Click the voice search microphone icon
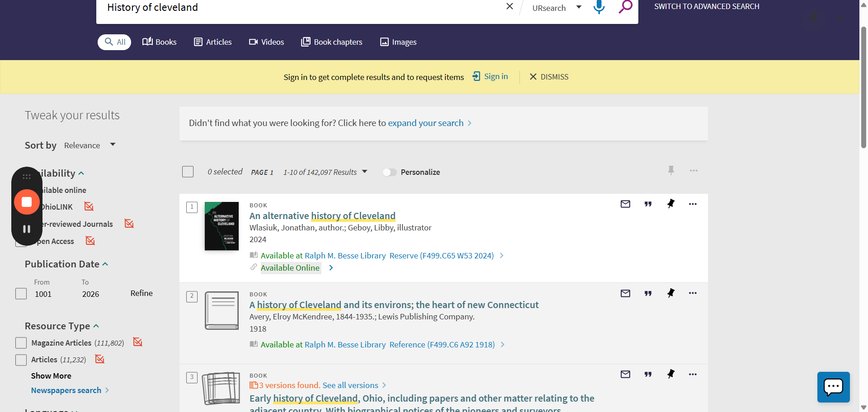The height and width of the screenshot is (412, 868). 599,7
